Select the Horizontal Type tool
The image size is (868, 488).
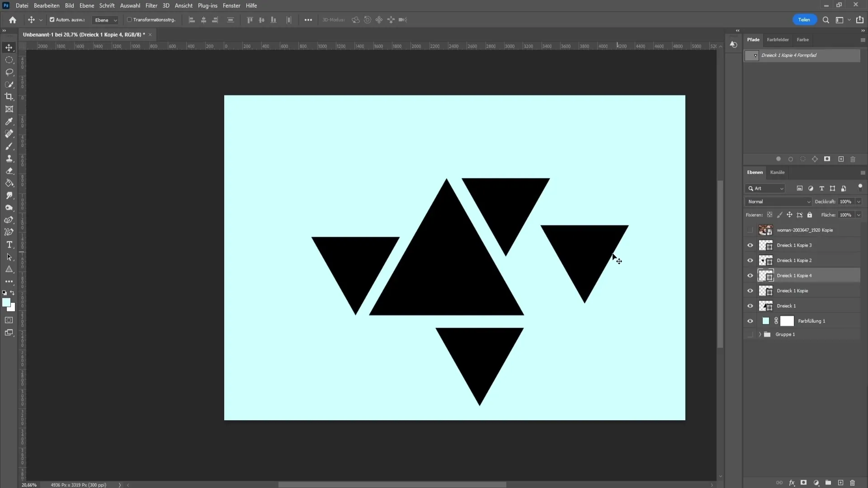click(x=9, y=244)
